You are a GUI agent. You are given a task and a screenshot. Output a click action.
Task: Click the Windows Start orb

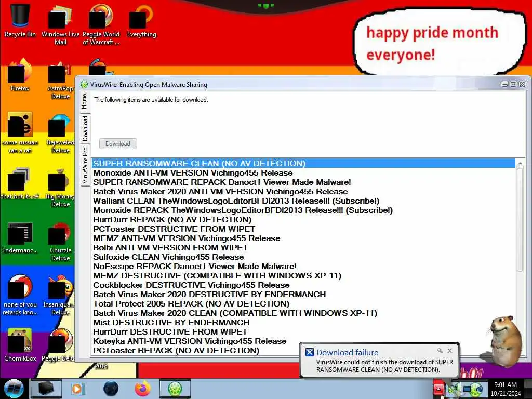coord(14,389)
